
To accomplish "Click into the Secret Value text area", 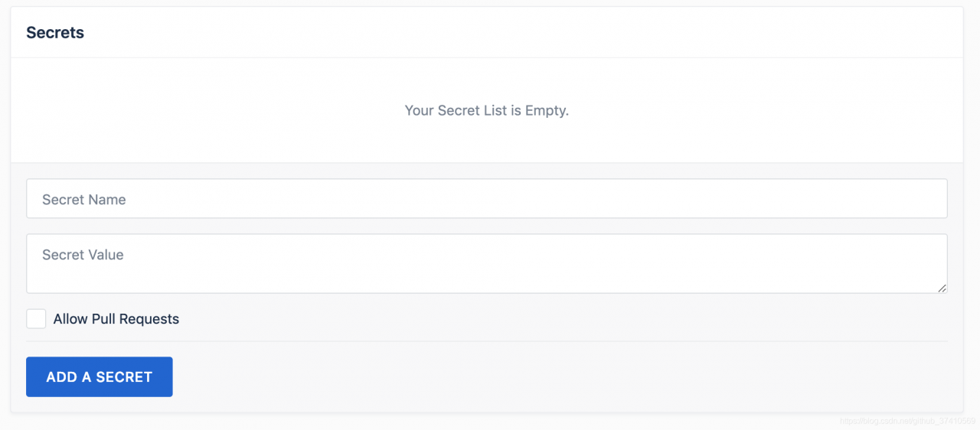I will click(x=487, y=264).
